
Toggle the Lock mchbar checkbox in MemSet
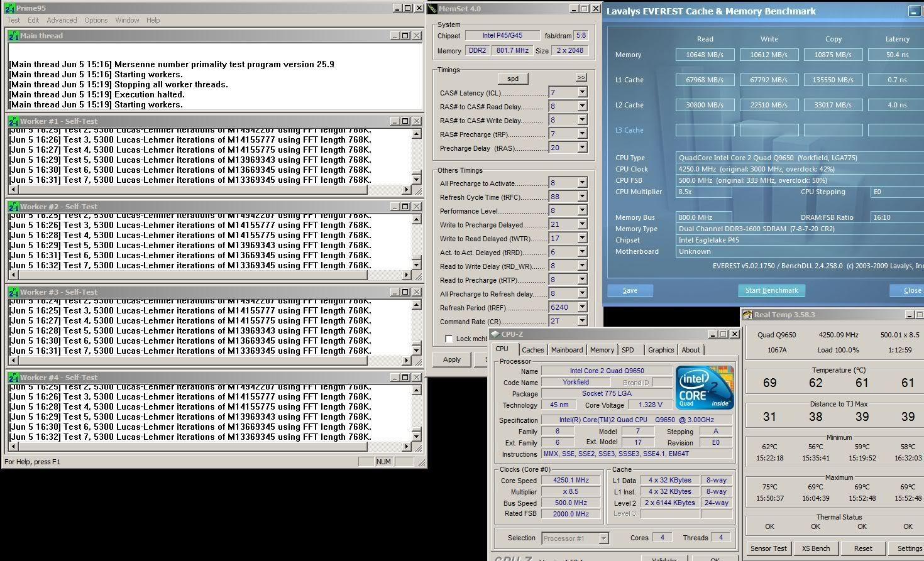tap(449, 339)
